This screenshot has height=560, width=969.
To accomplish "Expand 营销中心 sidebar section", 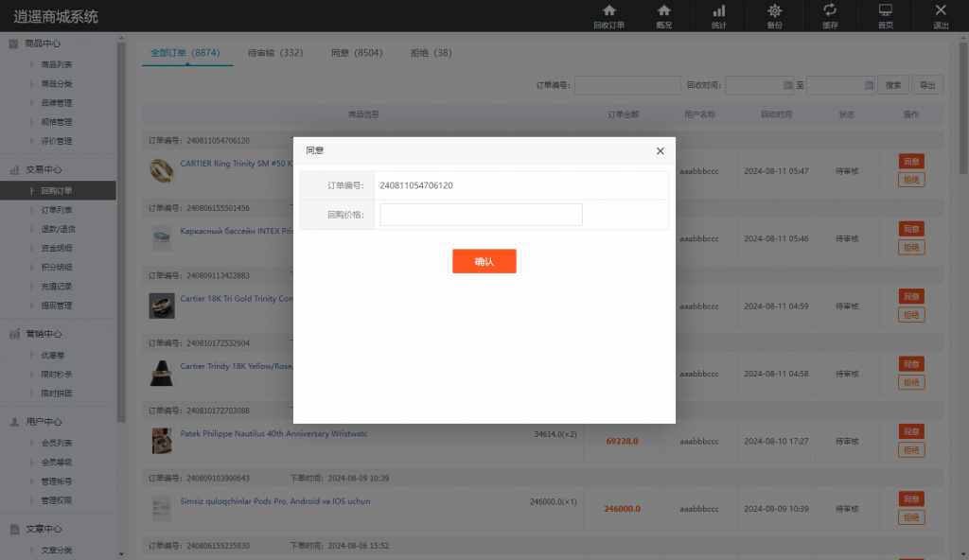I will (44, 334).
